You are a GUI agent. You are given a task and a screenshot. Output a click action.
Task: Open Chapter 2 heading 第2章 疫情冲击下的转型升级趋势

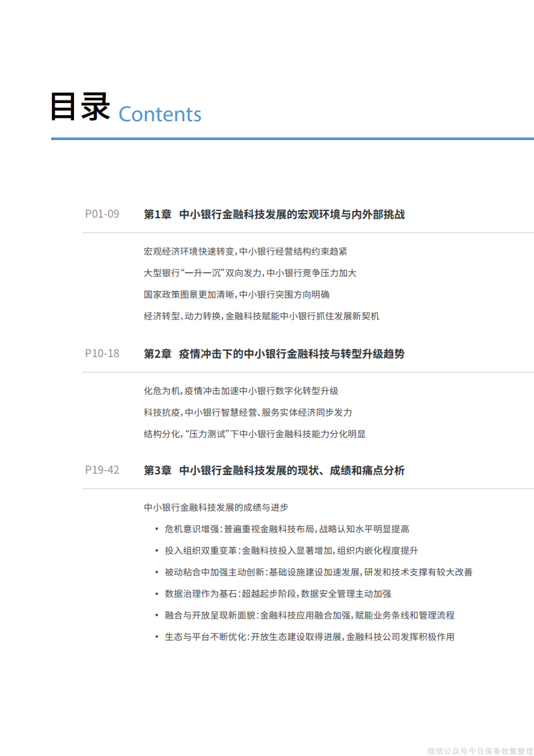[274, 353]
